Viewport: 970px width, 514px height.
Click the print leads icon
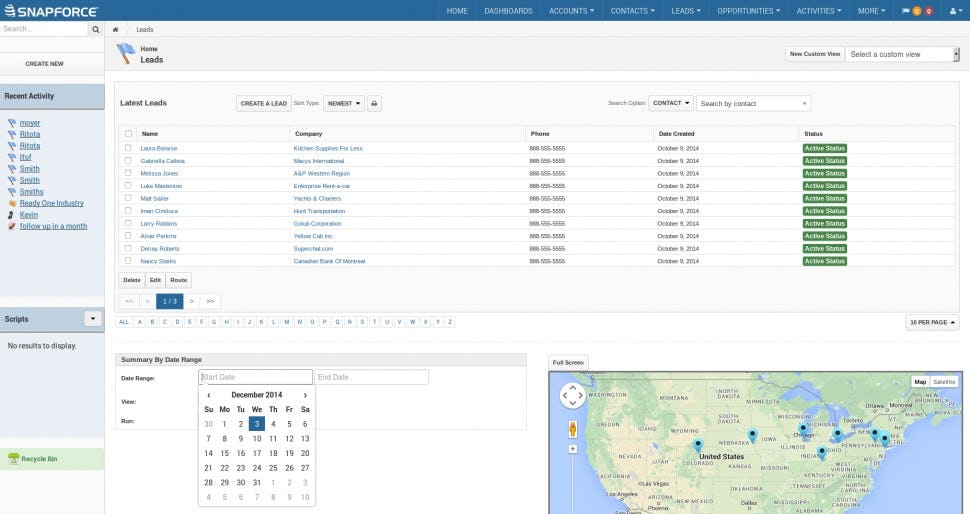point(374,103)
